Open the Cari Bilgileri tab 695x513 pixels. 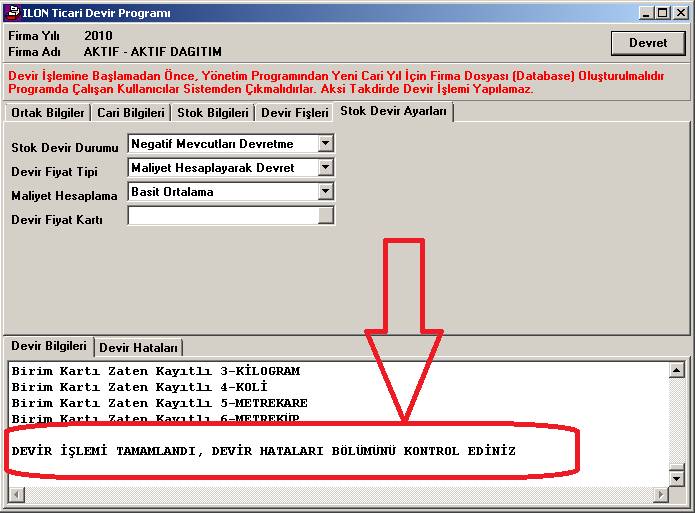[x=131, y=113]
